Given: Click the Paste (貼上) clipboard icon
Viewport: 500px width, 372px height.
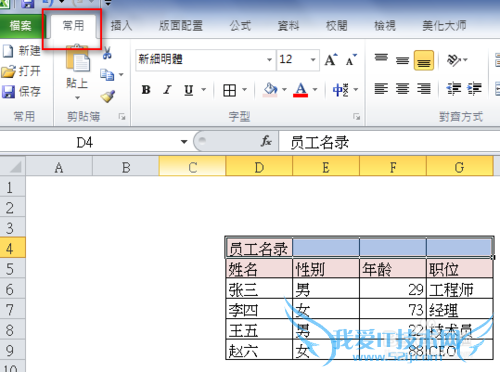Looking at the screenshot, I should pyautogui.click(x=77, y=58).
